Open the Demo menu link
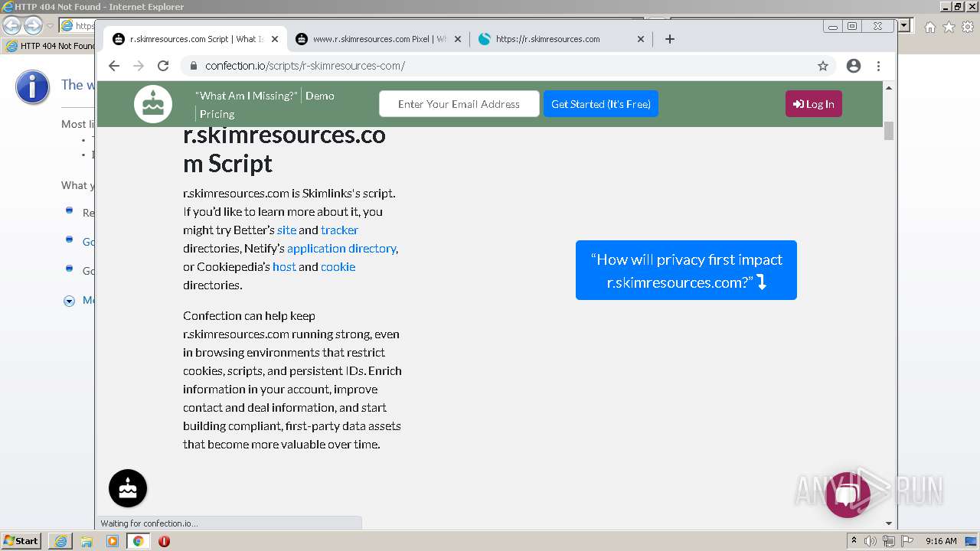The width and height of the screenshot is (980, 551). (x=320, y=96)
